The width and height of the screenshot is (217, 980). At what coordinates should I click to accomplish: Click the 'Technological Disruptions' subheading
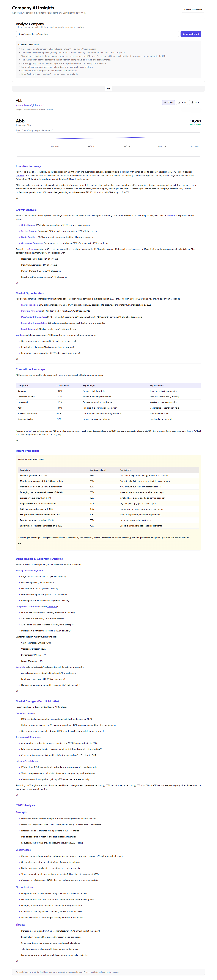click(x=28, y=737)
